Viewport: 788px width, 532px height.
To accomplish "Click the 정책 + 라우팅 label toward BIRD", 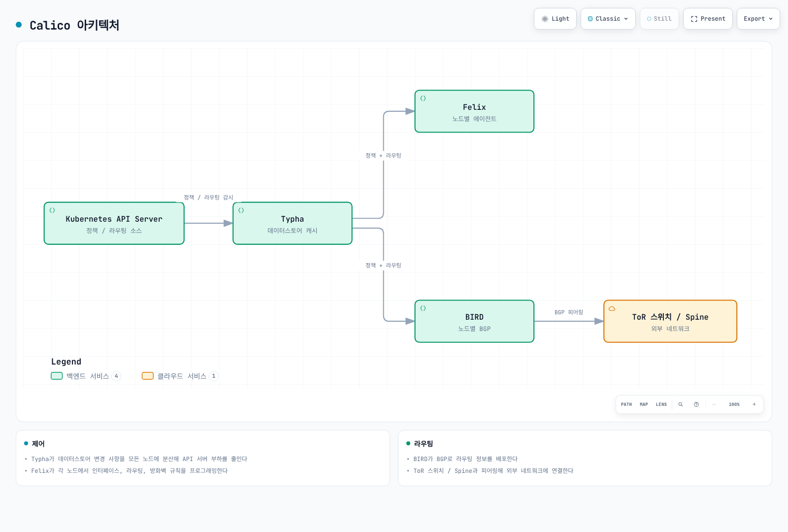I will click(383, 265).
